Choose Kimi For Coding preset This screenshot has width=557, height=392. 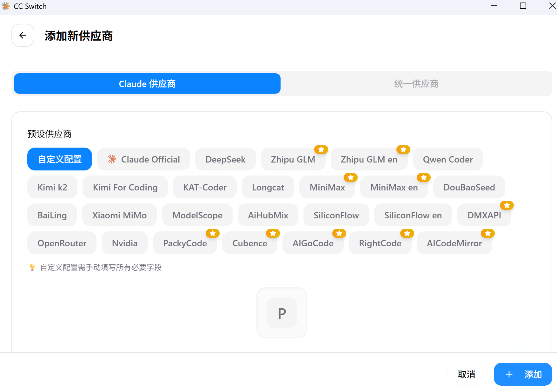(125, 187)
